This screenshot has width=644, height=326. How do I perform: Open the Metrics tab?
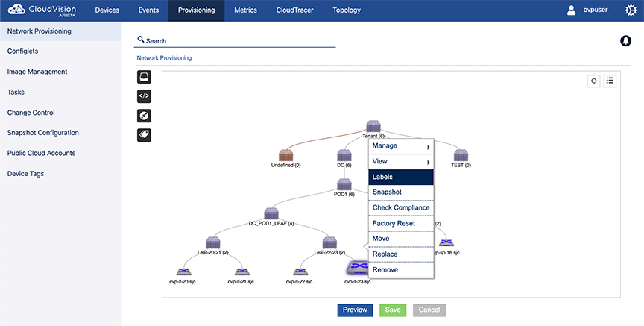pyautogui.click(x=245, y=10)
